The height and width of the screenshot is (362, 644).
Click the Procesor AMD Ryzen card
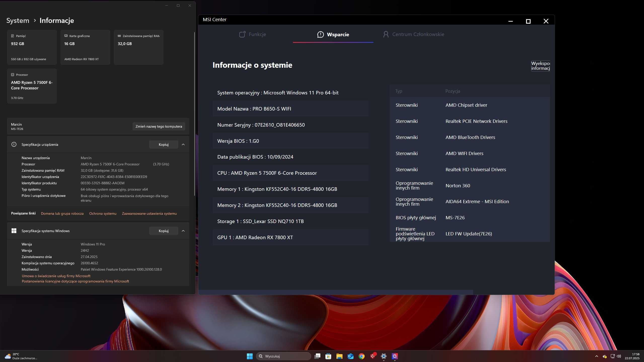(32, 86)
